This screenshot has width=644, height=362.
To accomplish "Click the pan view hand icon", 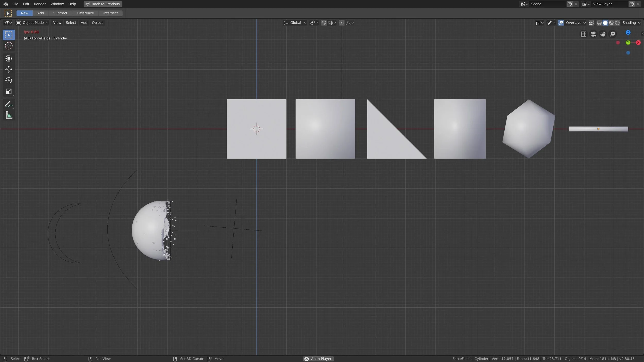I will (x=603, y=34).
